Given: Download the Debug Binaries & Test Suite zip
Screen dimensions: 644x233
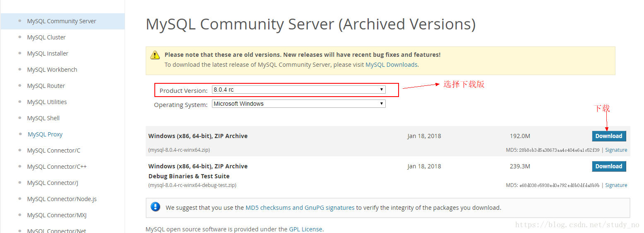Looking at the screenshot, I should click(609, 166).
